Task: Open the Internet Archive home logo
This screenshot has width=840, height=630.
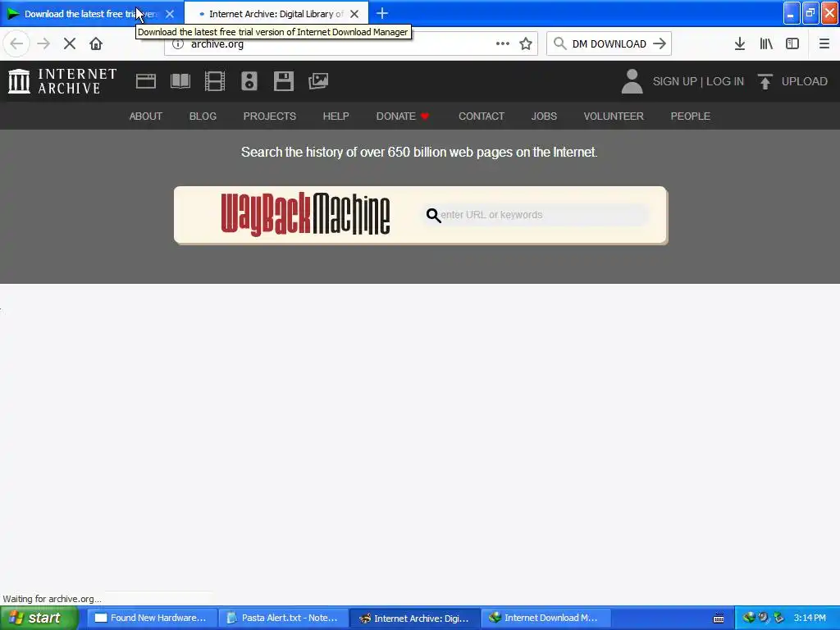Action: point(62,81)
